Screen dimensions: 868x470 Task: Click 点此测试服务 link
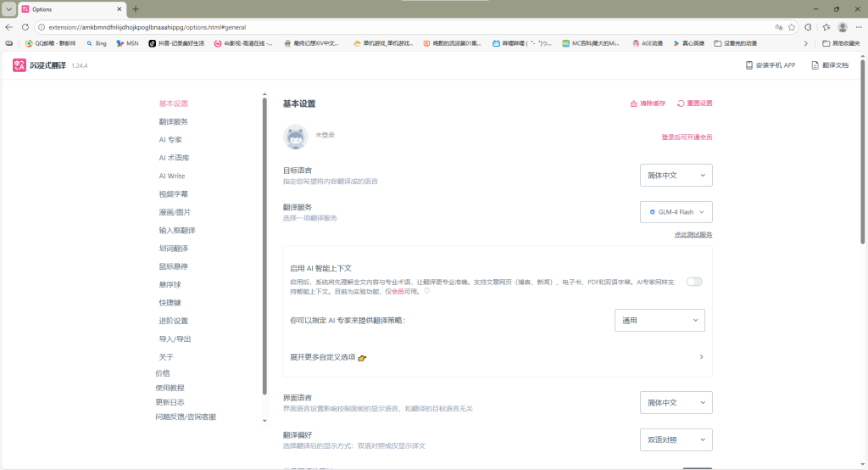tap(693, 234)
